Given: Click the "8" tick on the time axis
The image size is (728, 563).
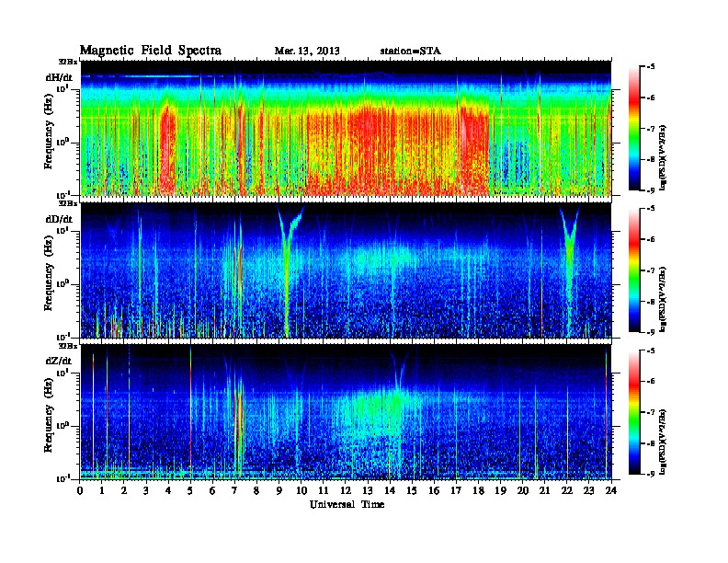Looking at the screenshot, I should point(256,490).
